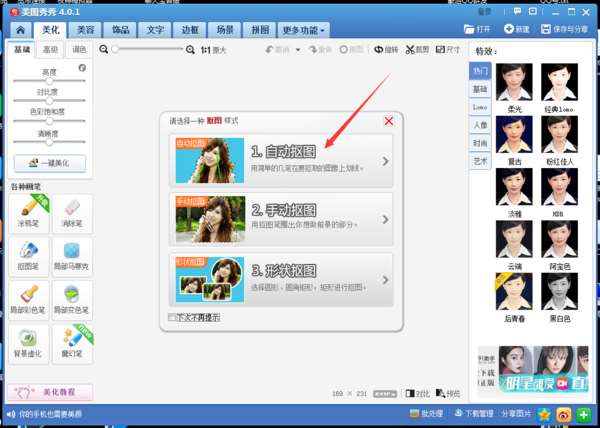Open the 美化教程 tutorial button
Viewport: 600px width, 428px height.
(x=50, y=392)
